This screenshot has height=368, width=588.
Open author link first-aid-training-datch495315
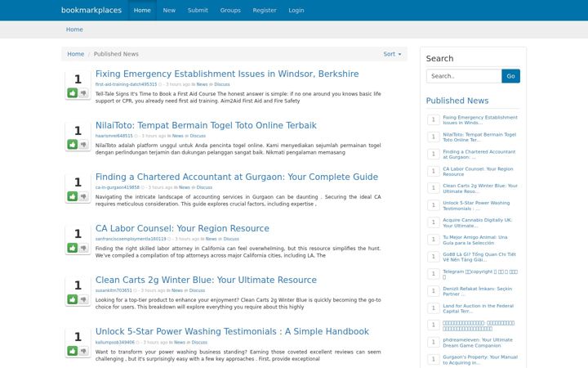tap(126, 84)
